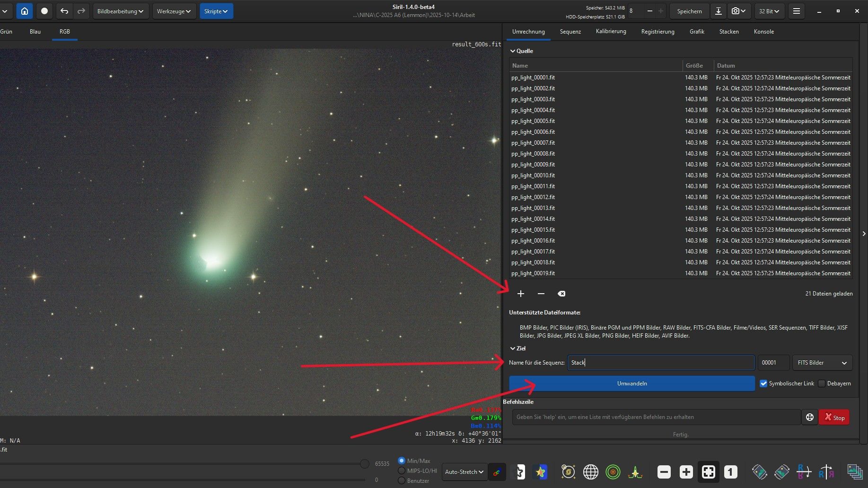Open the Stacken tab
The image size is (868, 488).
point(728,32)
